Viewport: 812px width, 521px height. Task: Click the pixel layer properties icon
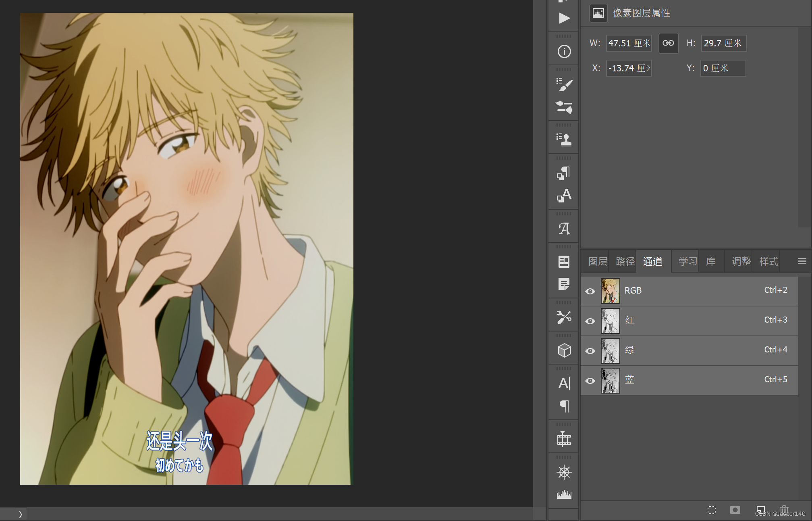coord(598,13)
